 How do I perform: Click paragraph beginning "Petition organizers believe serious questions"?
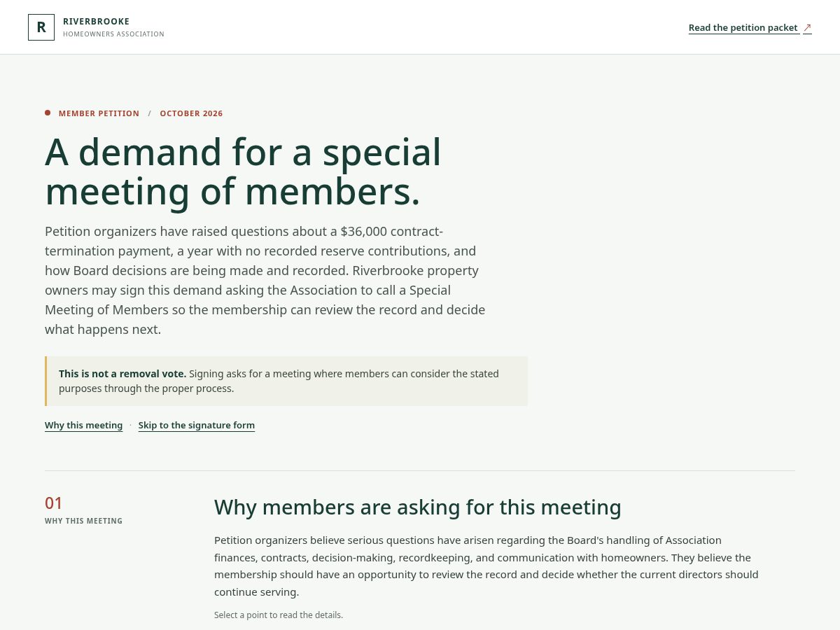(486, 566)
